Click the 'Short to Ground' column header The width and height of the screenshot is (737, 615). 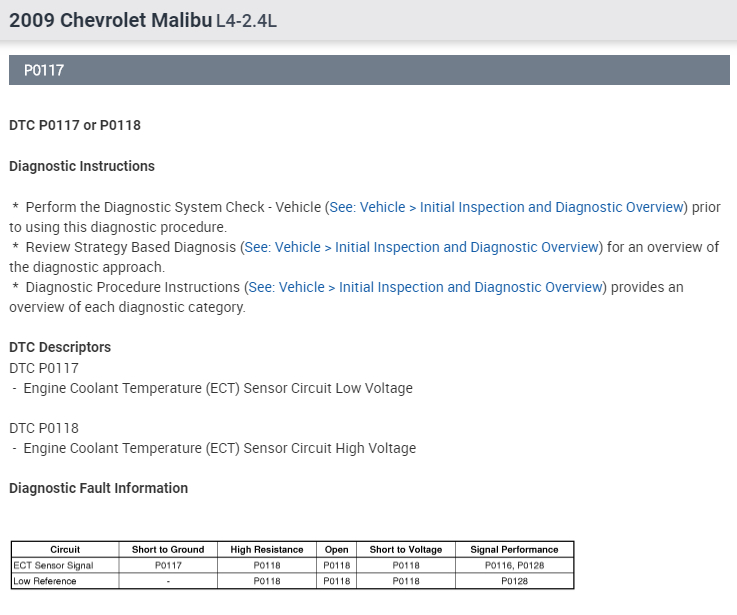click(168, 550)
